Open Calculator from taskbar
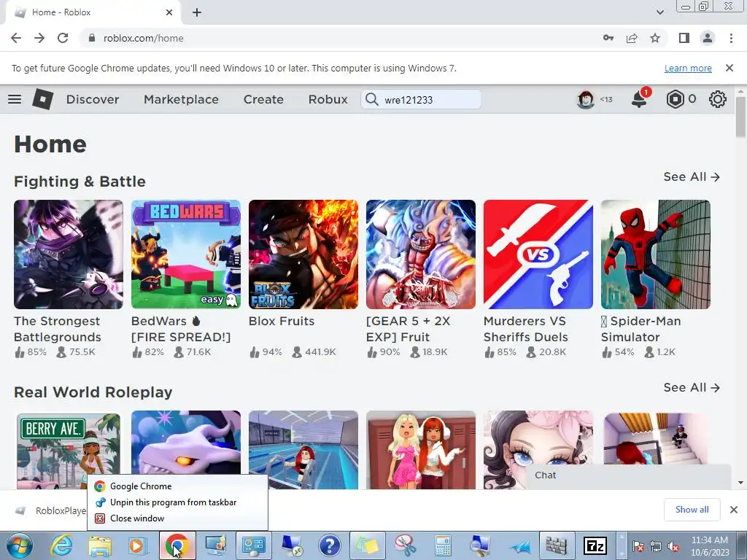747x560 pixels. (443, 545)
